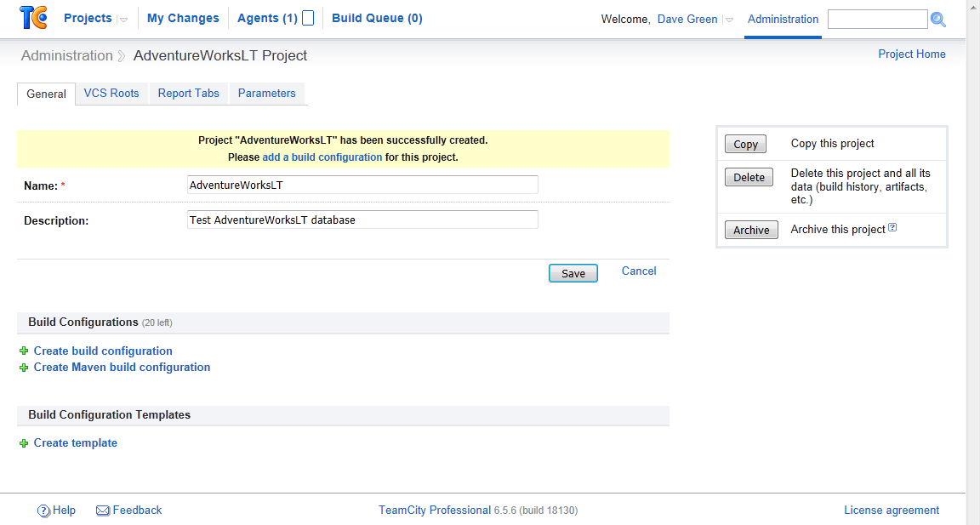Click the Build Configurations heading
The height and width of the screenshot is (525, 980).
(83, 322)
